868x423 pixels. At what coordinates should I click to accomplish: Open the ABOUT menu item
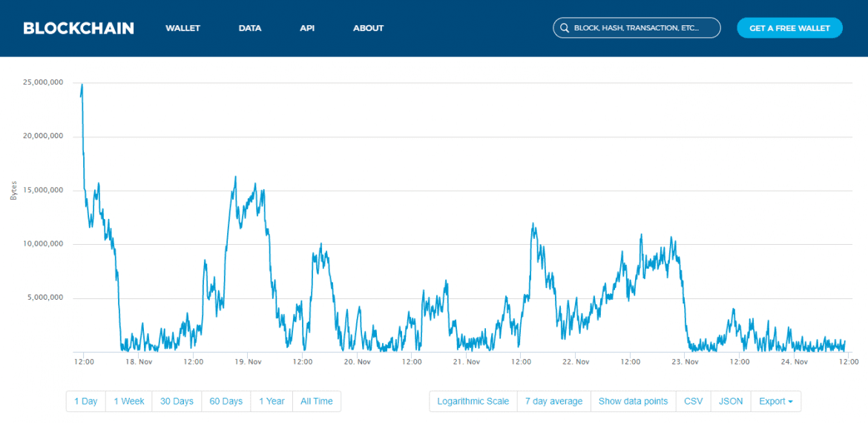point(368,28)
